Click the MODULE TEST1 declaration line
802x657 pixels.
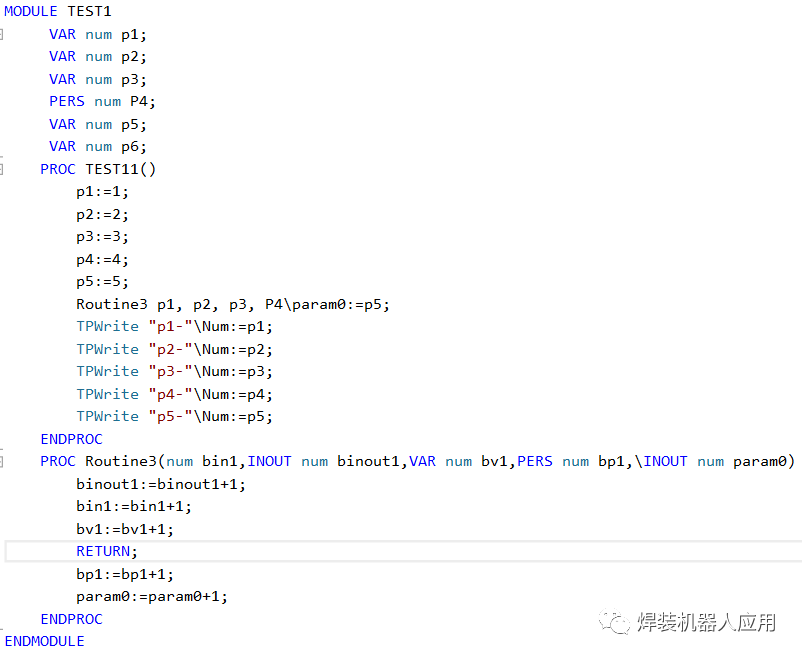(x=58, y=11)
